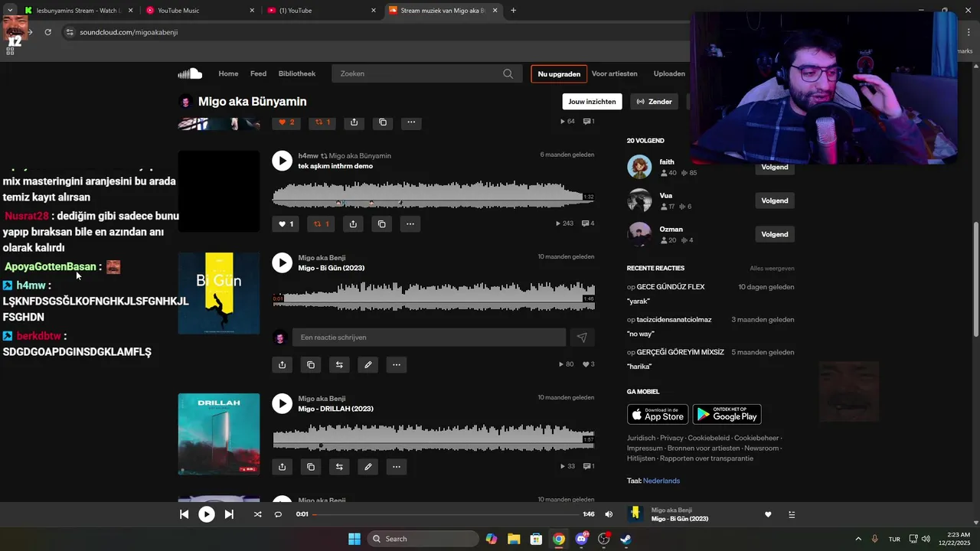The height and width of the screenshot is (551, 980).
Task: Click pencil edit icon under DRILLAH track
Action: 367,467
